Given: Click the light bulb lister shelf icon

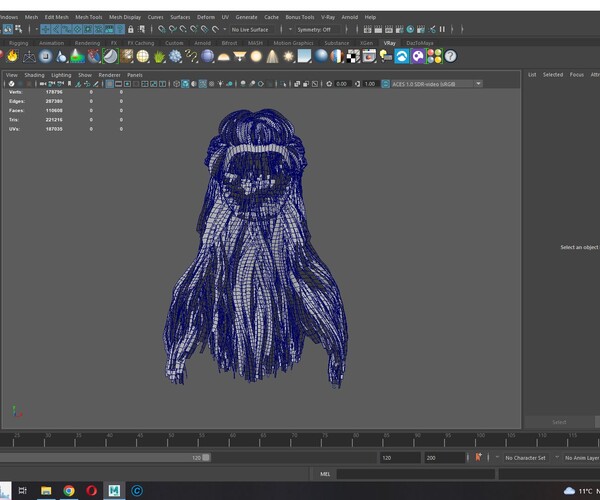Looking at the screenshot, I should [x=386, y=57].
